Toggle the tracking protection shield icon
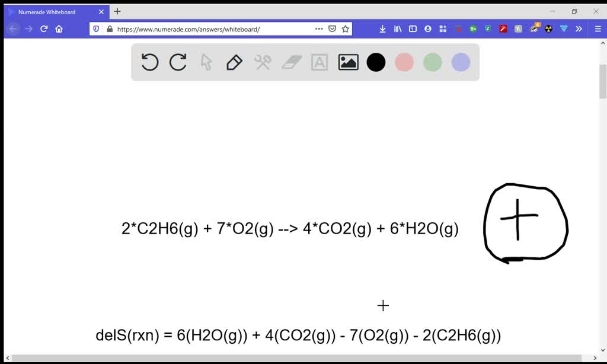Image resolution: width=607 pixels, height=364 pixels. (x=95, y=28)
